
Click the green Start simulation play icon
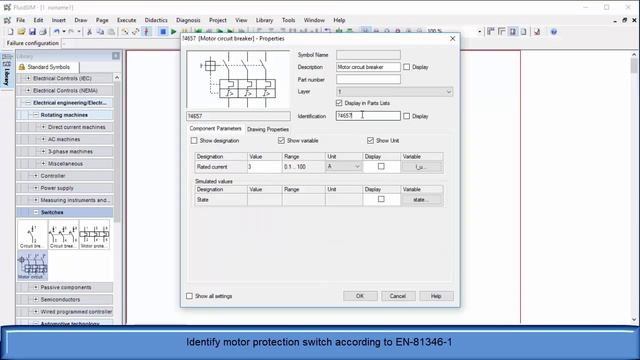tap(173, 31)
